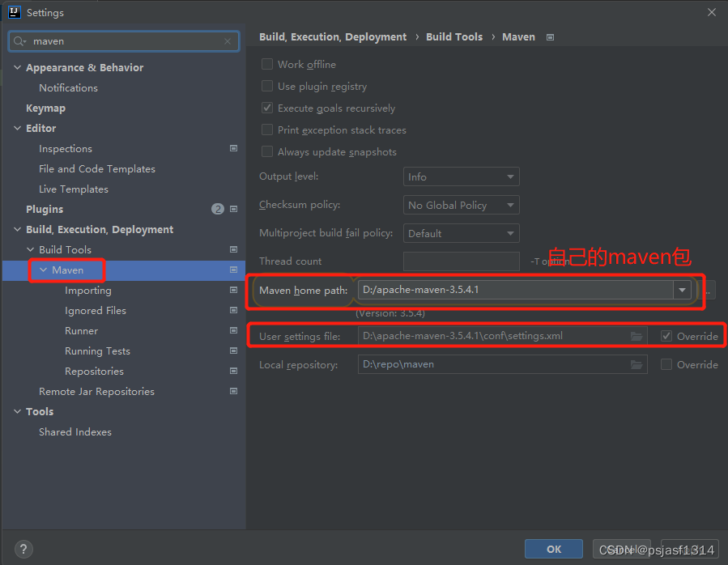
Task: Open Remote Jar Repositories page
Action: pyautogui.click(x=96, y=391)
